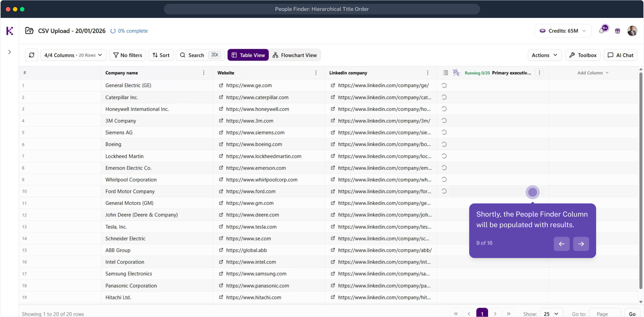The image size is (644, 317).
Task: Open the https://www.ge.com website link
Action: pos(249,85)
